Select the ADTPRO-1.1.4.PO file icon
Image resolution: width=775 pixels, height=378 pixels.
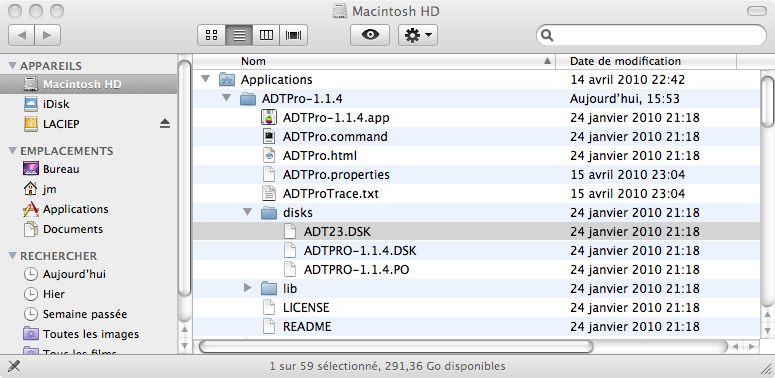[290, 269]
